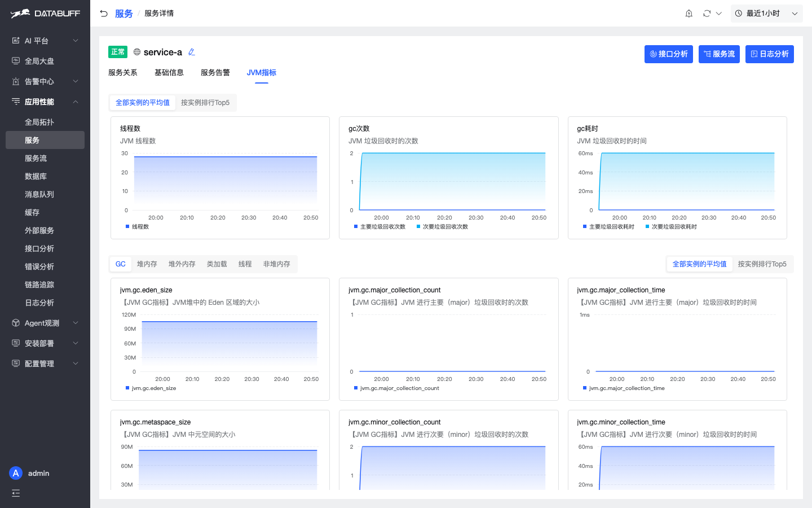Select upper 按实例排行Top5 toggle
The height and width of the screenshot is (508, 812).
pos(205,103)
